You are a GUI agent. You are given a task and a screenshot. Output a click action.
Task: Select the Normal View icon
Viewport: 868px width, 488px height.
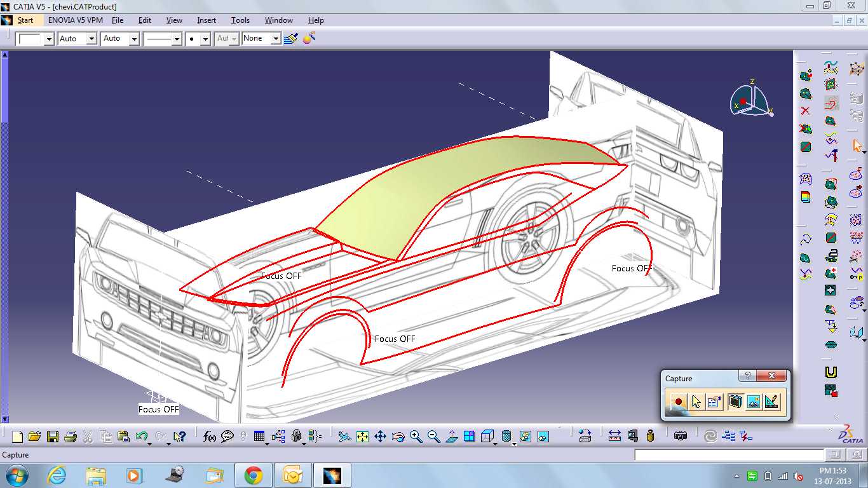pos(452,437)
